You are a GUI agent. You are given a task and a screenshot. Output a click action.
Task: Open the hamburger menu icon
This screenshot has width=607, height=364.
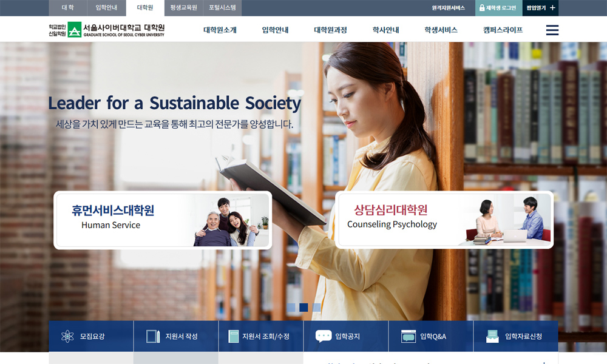[552, 30]
